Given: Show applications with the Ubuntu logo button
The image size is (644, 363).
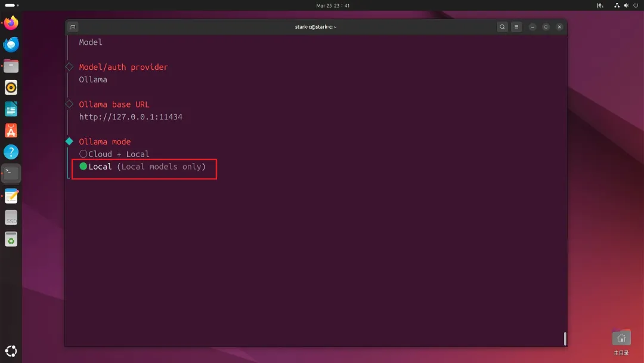Looking at the screenshot, I should click(11, 351).
